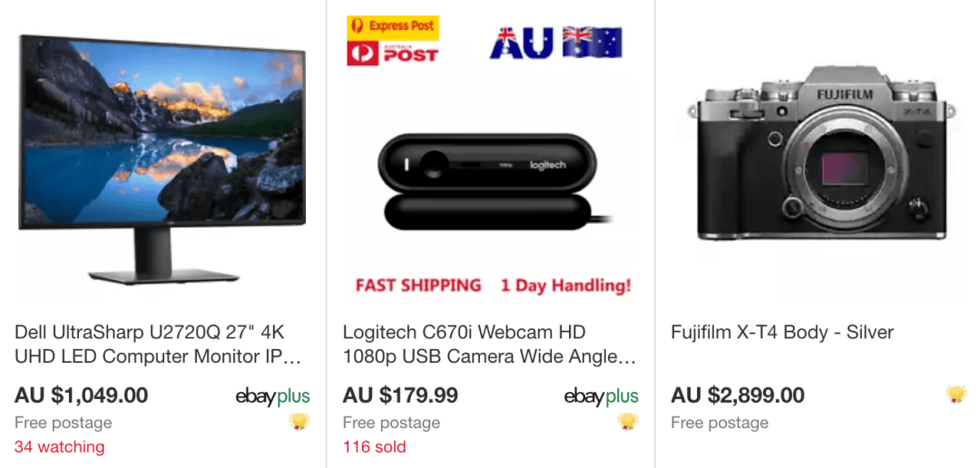This screenshot has height=468, width=980.
Task: Click the ebay plus logo on Dell listing
Action: [273, 396]
